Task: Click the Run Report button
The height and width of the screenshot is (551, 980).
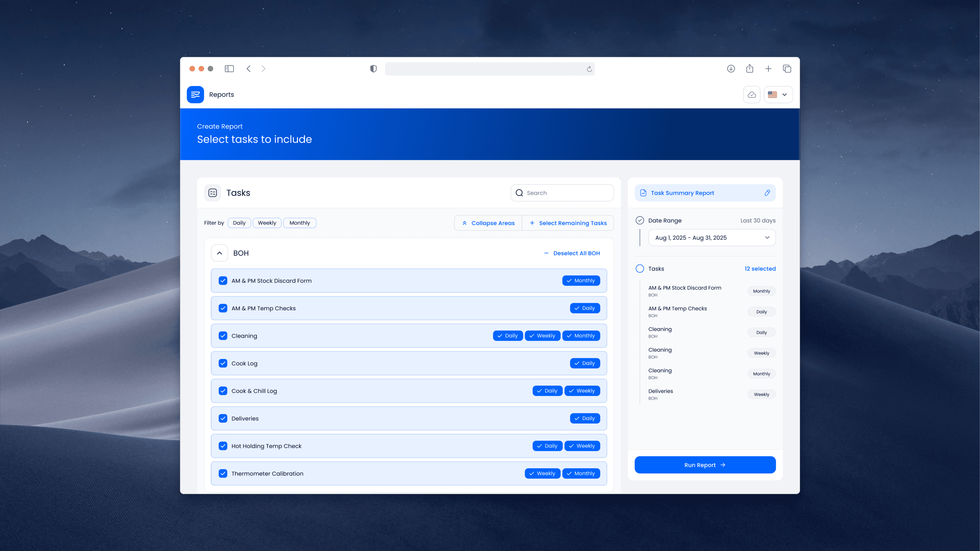Action: 705,465
